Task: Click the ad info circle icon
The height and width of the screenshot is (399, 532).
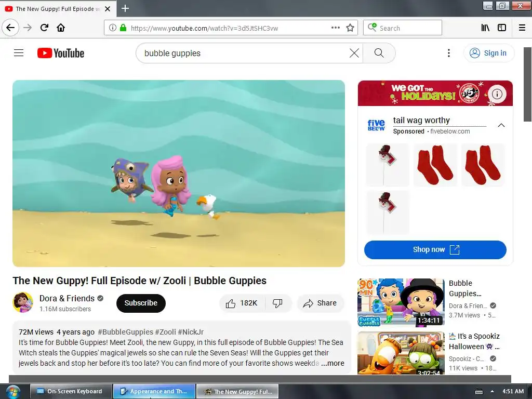Action: coord(497,94)
